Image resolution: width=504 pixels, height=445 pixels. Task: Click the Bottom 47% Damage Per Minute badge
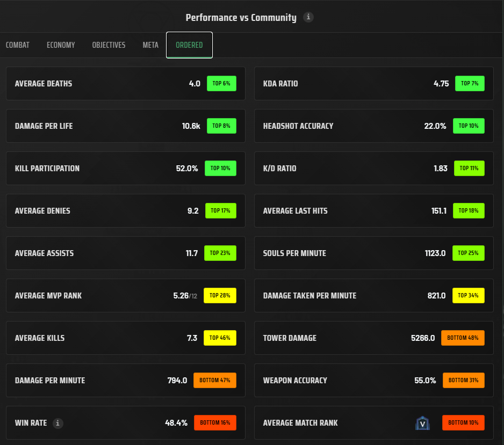click(x=215, y=380)
